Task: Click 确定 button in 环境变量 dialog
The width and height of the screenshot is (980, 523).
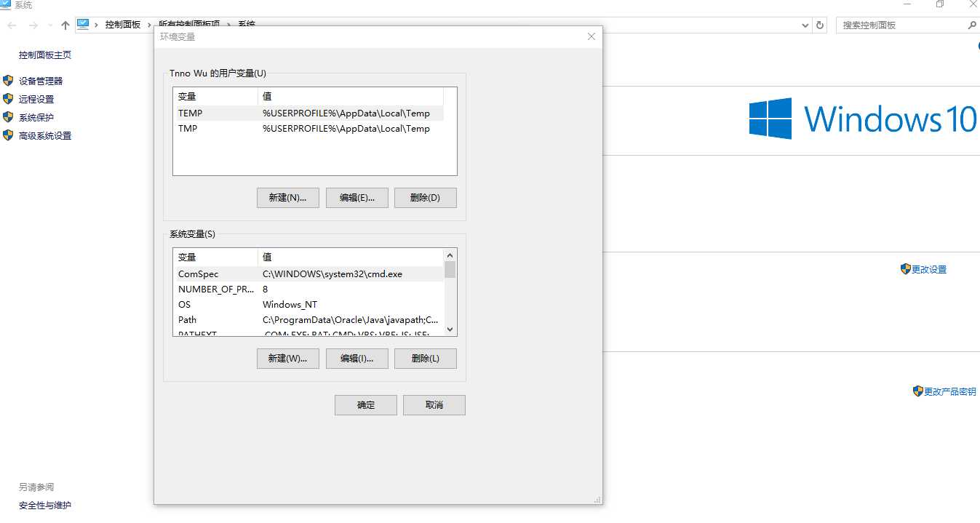Action: point(366,405)
